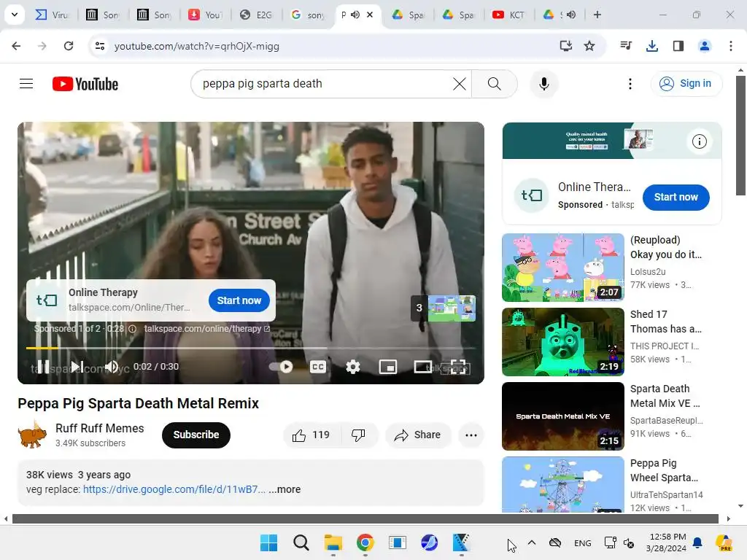Image resolution: width=747 pixels, height=560 pixels.
Task: Switch to the Viru tab
Action: coord(52,15)
